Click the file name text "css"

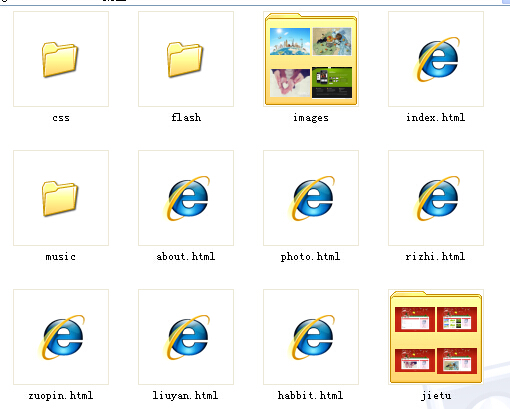pyautogui.click(x=61, y=118)
